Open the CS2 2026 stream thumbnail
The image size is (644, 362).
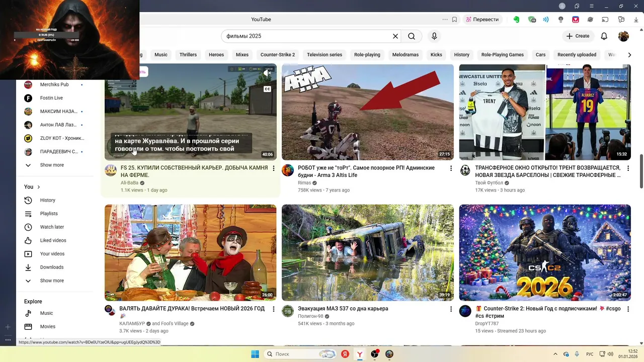pos(545,252)
